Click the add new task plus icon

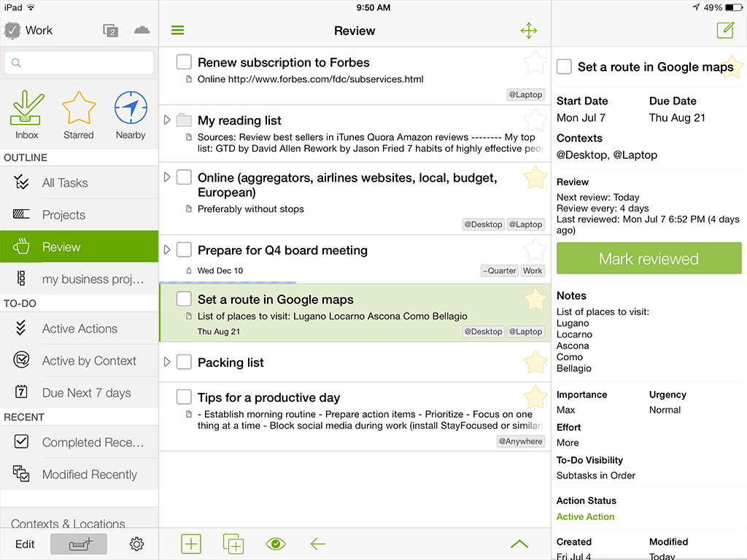point(191,544)
